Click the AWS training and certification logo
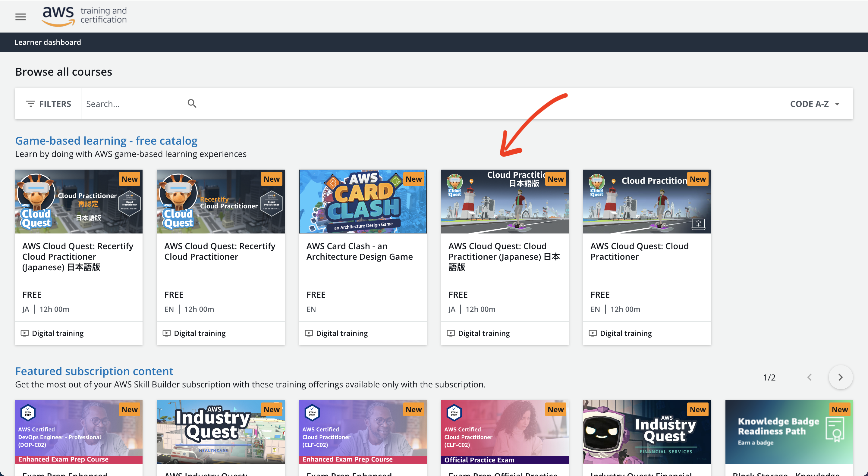868x476 pixels. click(84, 16)
